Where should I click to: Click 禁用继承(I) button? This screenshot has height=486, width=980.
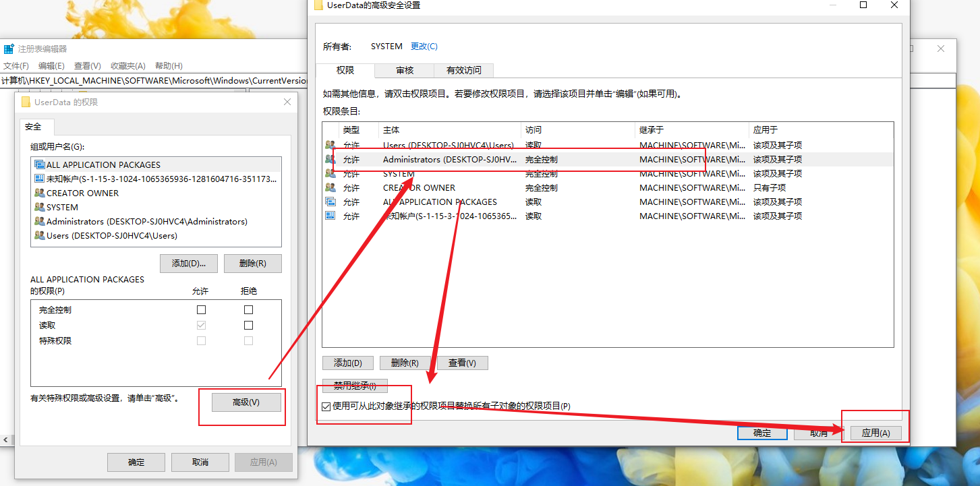(355, 386)
